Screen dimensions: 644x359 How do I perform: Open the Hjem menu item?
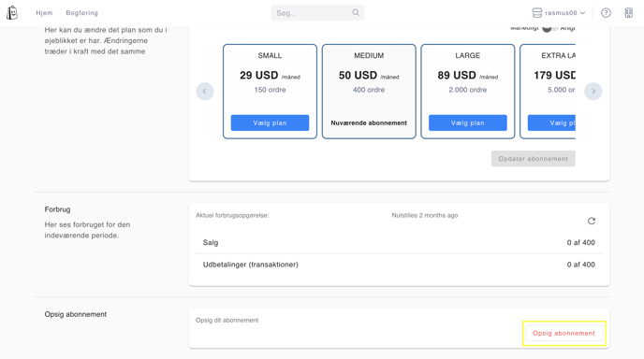(44, 13)
